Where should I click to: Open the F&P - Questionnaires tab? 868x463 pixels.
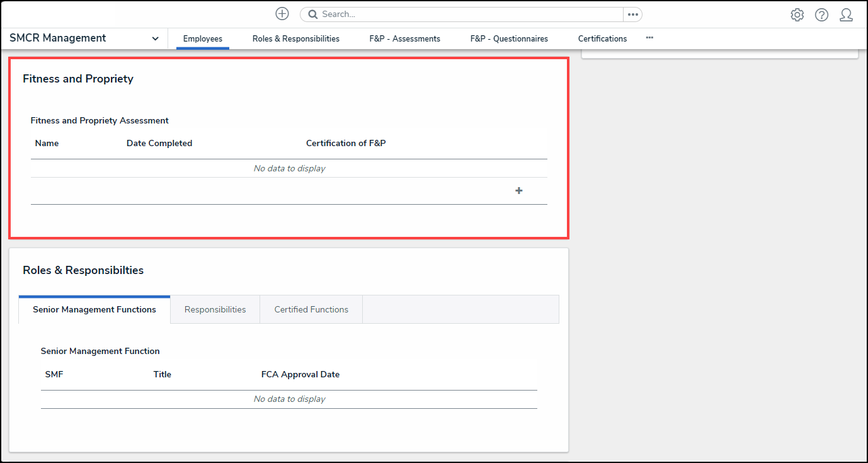pyautogui.click(x=509, y=38)
